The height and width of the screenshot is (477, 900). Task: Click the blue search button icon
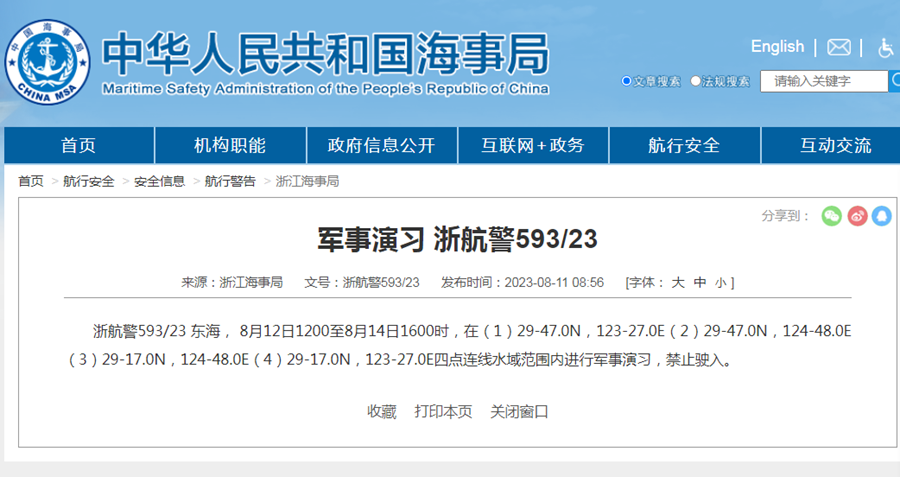[x=894, y=81]
